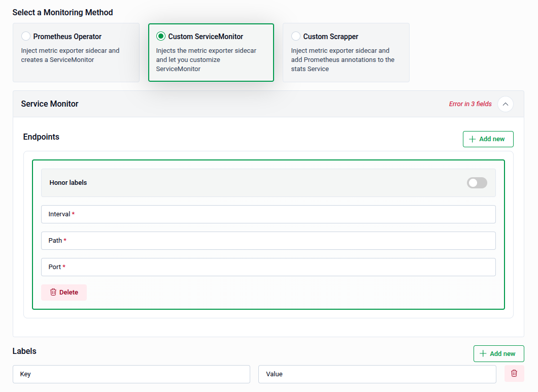
Task: Click the Interval input field
Action: (268, 214)
